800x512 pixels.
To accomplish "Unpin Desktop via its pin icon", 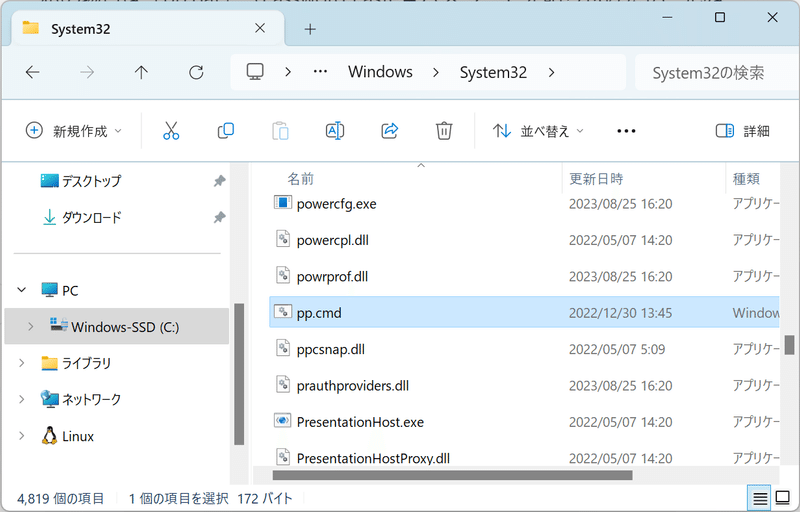I will pyautogui.click(x=219, y=181).
